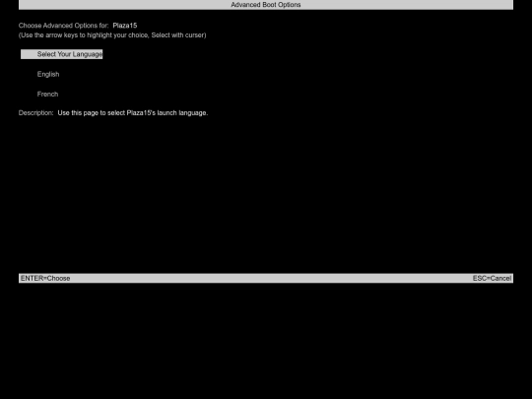Select the highlighted Select Your Language entry
Screen dimensions: 532x399
61,54
